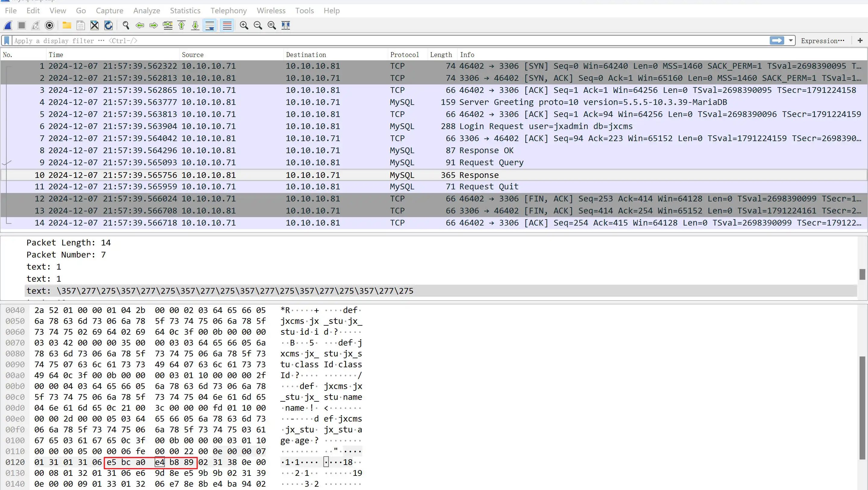868x490 pixels.
Task: Expand the display filter history dropdown arrow
Action: (x=791, y=40)
